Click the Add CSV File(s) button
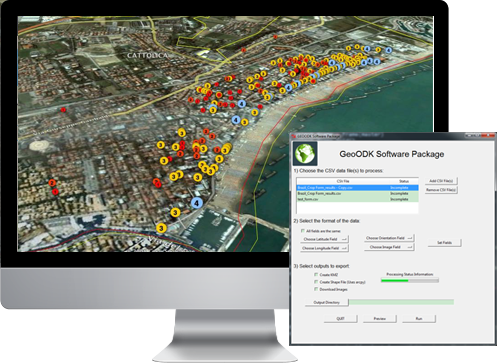Viewport: 497px width, 363px height. [x=441, y=181]
